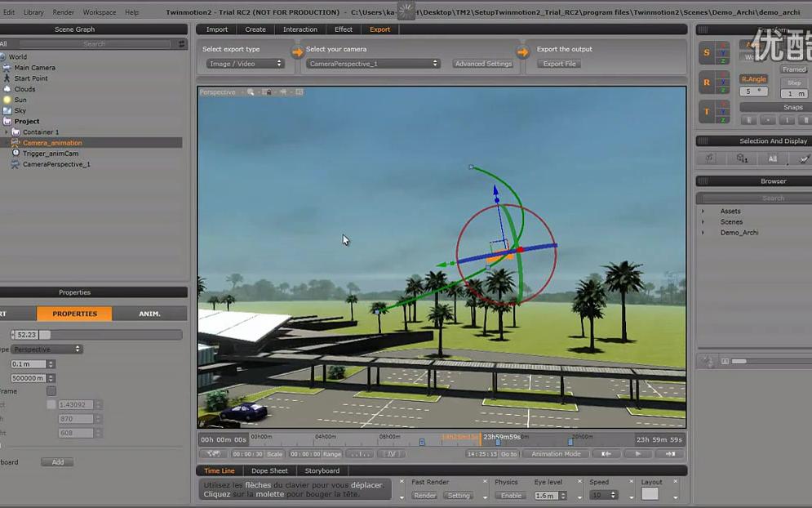Click the Go to button in timeline

508,454
